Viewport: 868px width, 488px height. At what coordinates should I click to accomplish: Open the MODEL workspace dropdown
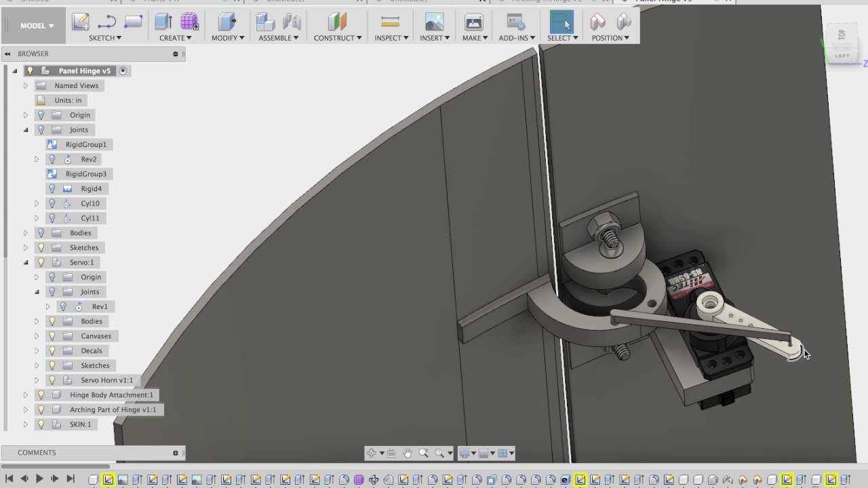click(37, 26)
